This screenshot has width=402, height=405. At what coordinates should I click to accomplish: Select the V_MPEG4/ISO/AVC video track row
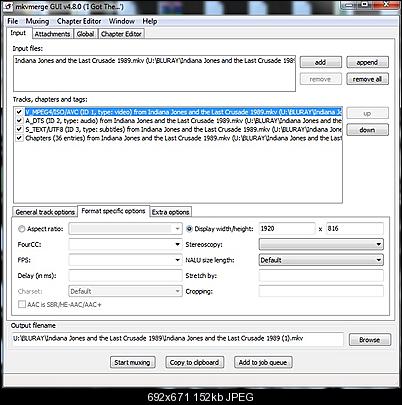click(183, 112)
